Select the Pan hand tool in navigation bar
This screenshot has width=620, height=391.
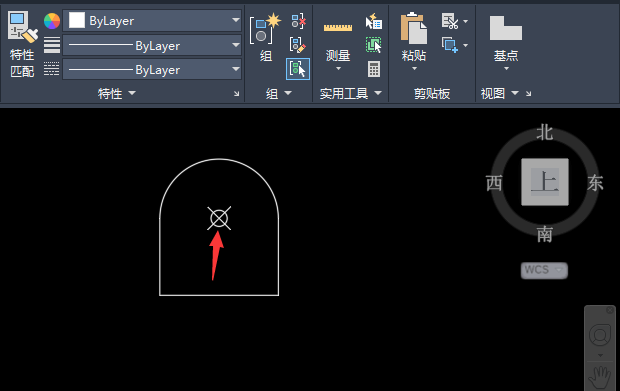click(x=600, y=377)
